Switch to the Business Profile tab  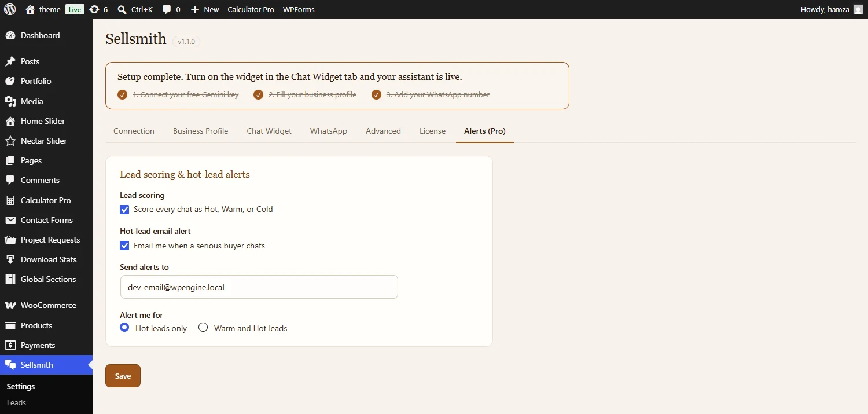click(x=200, y=131)
